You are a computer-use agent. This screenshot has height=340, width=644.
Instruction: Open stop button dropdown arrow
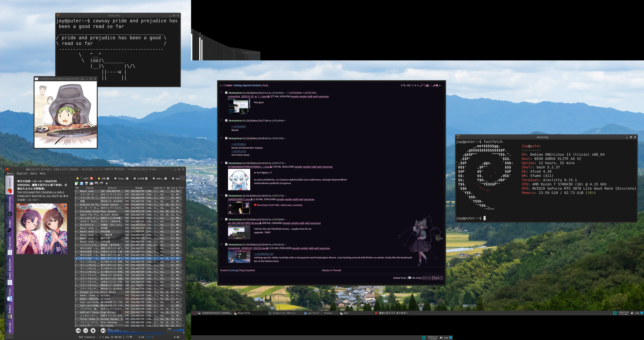[x=98, y=331]
